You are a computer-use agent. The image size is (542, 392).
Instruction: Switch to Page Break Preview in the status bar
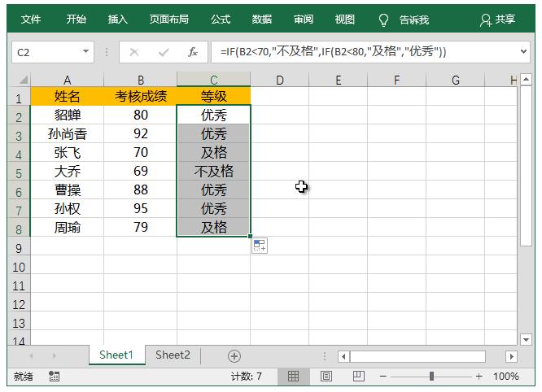[358, 376]
